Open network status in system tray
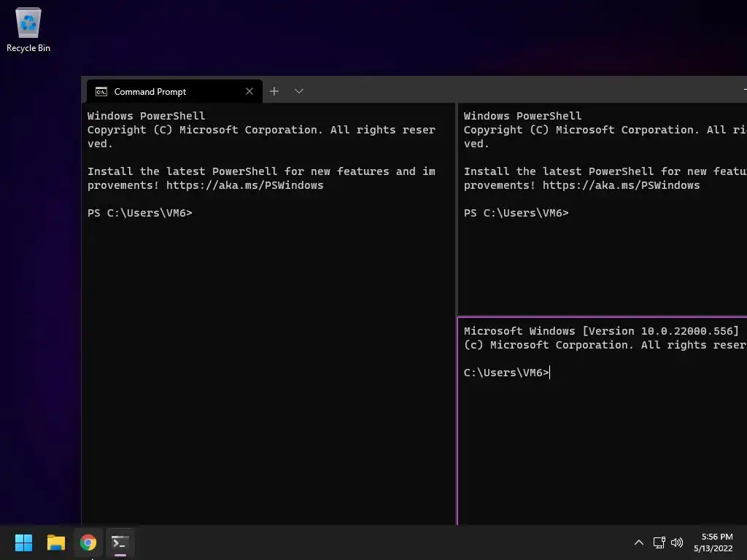The width and height of the screenshot is (747, 560). (x=659, y=542)
